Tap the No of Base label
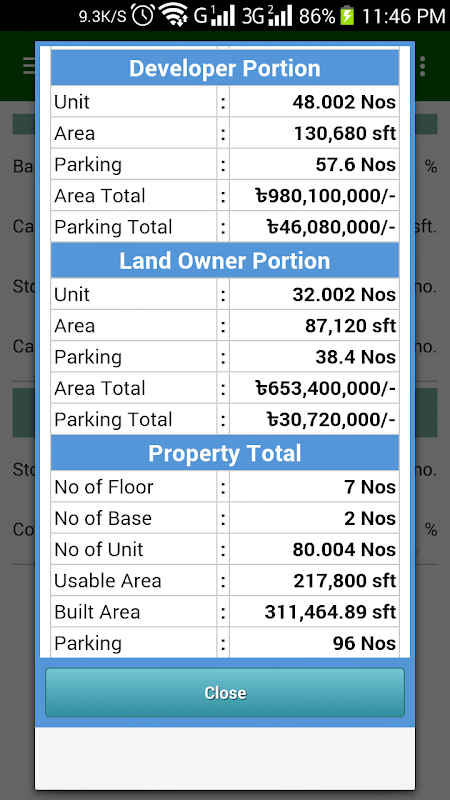Viewport: 450px width, 800px height. (103, 518)
